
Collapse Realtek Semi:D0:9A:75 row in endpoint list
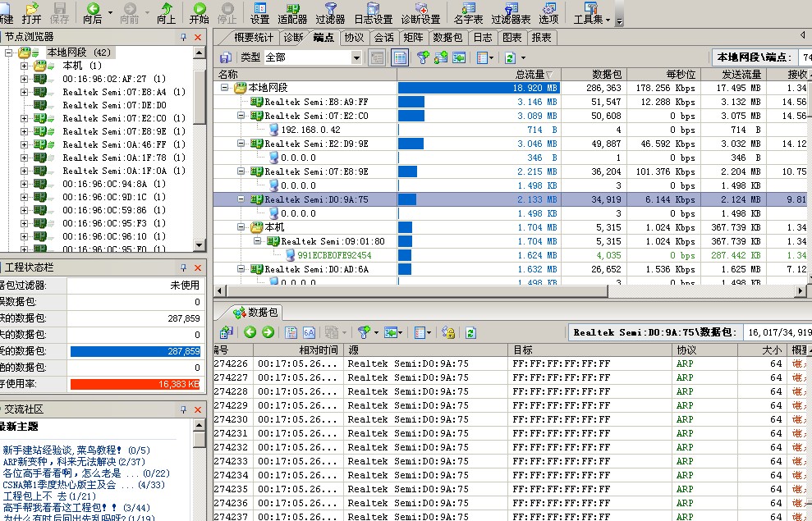242,199
